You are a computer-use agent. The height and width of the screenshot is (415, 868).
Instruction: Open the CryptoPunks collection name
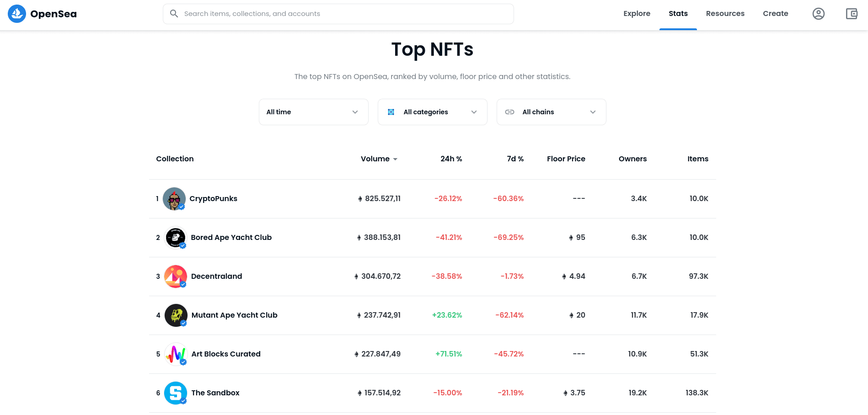coord(213,199)
